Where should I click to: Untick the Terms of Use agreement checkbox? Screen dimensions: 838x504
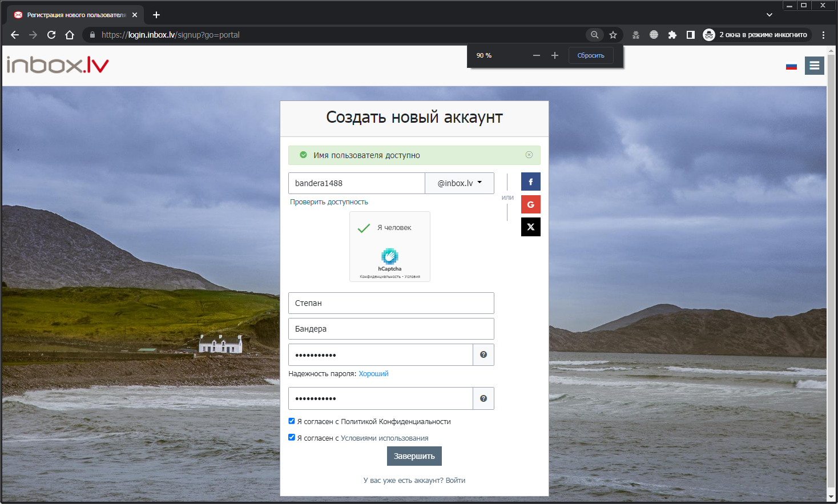click(x=292, y=438)
